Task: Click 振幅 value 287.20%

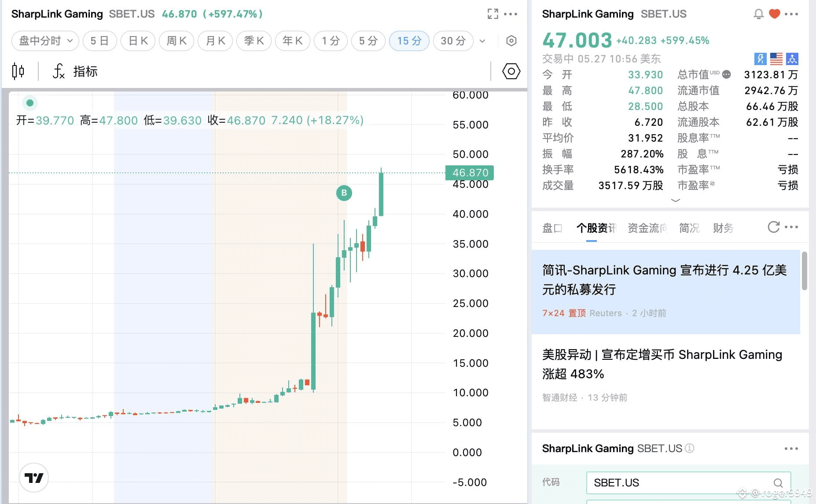Action: pos(642,154)
